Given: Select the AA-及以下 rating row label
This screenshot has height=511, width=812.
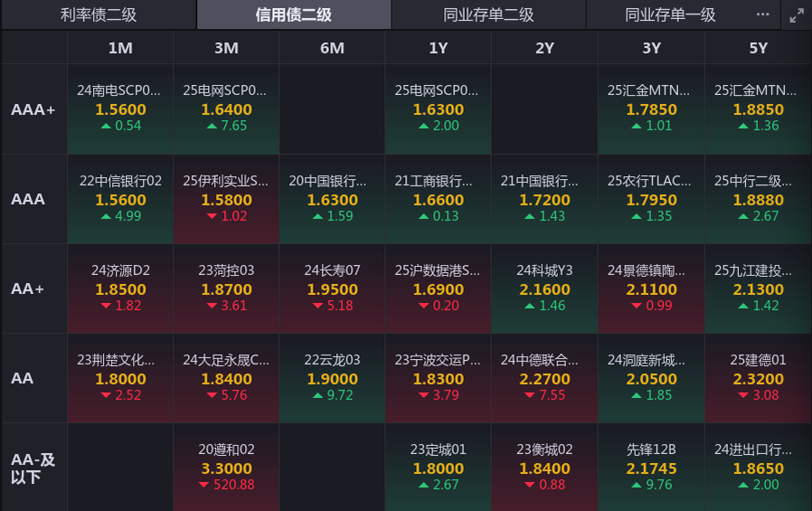Looking at the screenshot, I should coord(34,468).
